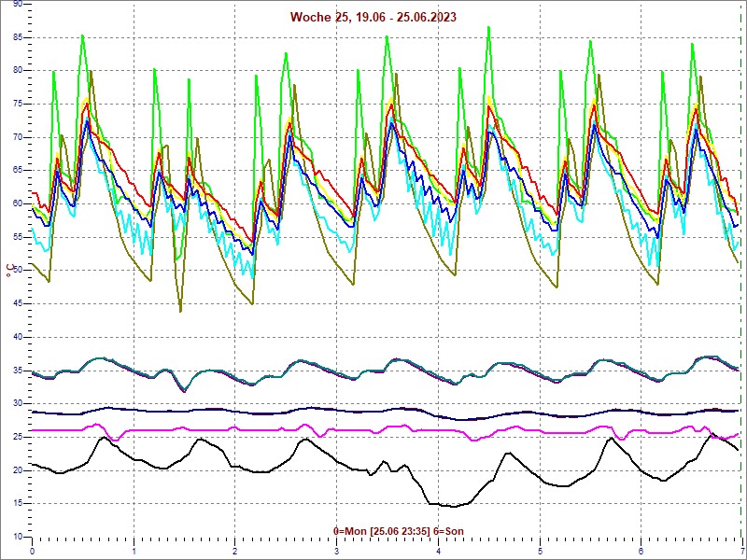
Task: Select the y-axis tick label "40"
Action: (x=17, y=337)
